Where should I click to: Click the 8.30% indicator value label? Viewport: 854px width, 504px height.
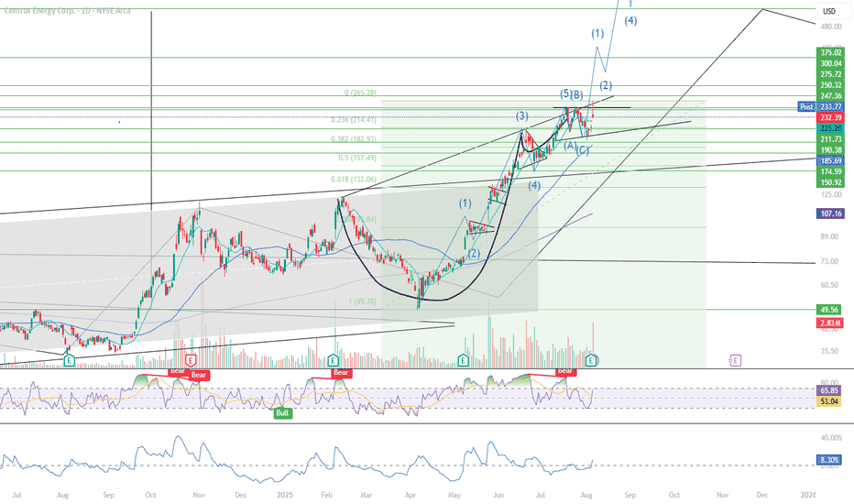tap(829, 460)
